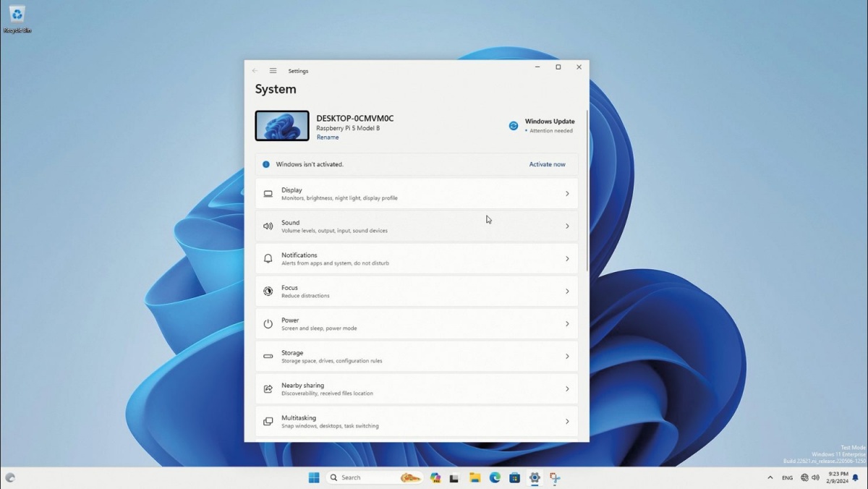Image resolution: width=868 pixels, height=489 pixels.
Task: Click the Raspberry Pi 5 Model B text
Action: point(348,128)
